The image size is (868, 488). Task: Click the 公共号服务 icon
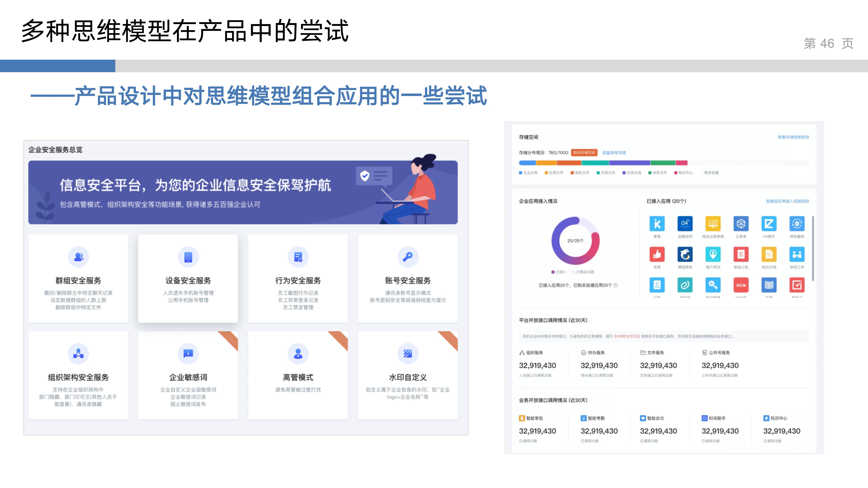click(705, 353)
